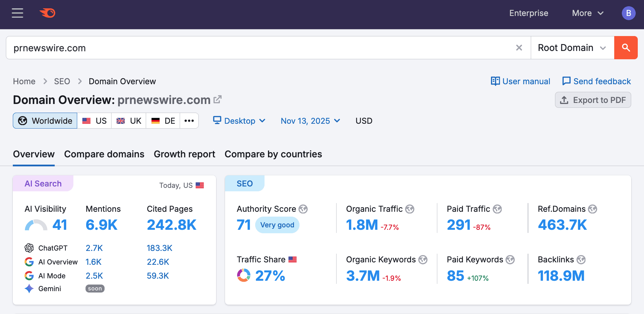Click the Paid Keywords globe icon
Screen dimensions: 644x314
[510, 260]
